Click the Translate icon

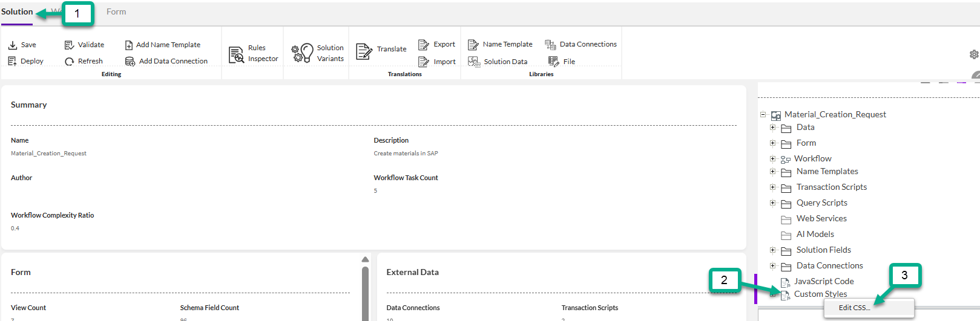364,51
